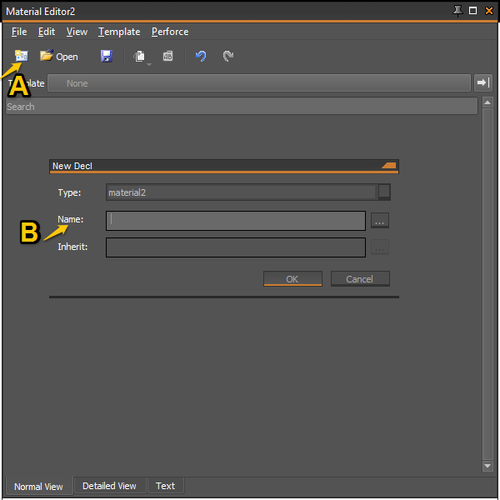The image size is (500, 500).
Task: Confirm with the OK button
Action: click(x=293, y=279)
